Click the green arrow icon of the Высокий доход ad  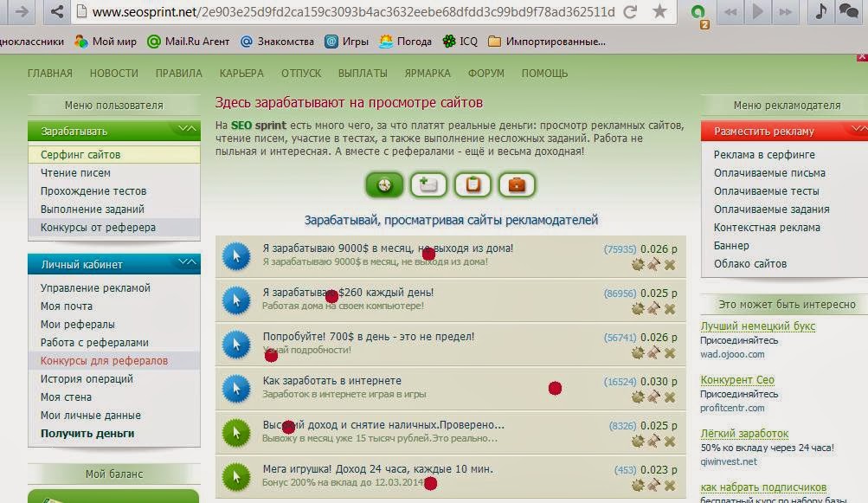click(236, 433)
